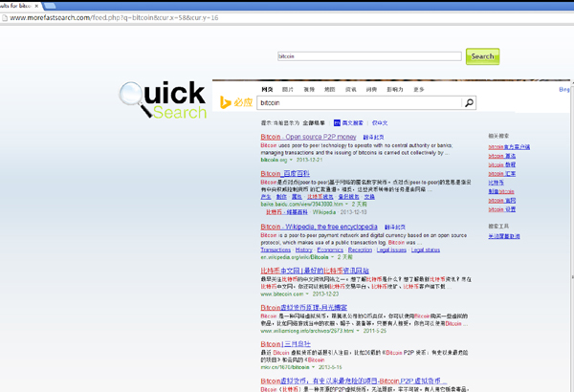574x392 pixels.
Task: Click related search 制造 bitcoin
Action: point(501,191)
